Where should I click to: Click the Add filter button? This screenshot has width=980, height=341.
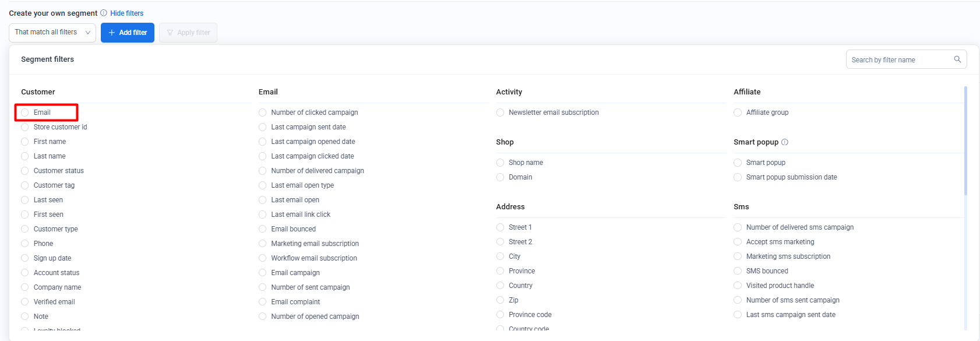(x=128, y=33)
